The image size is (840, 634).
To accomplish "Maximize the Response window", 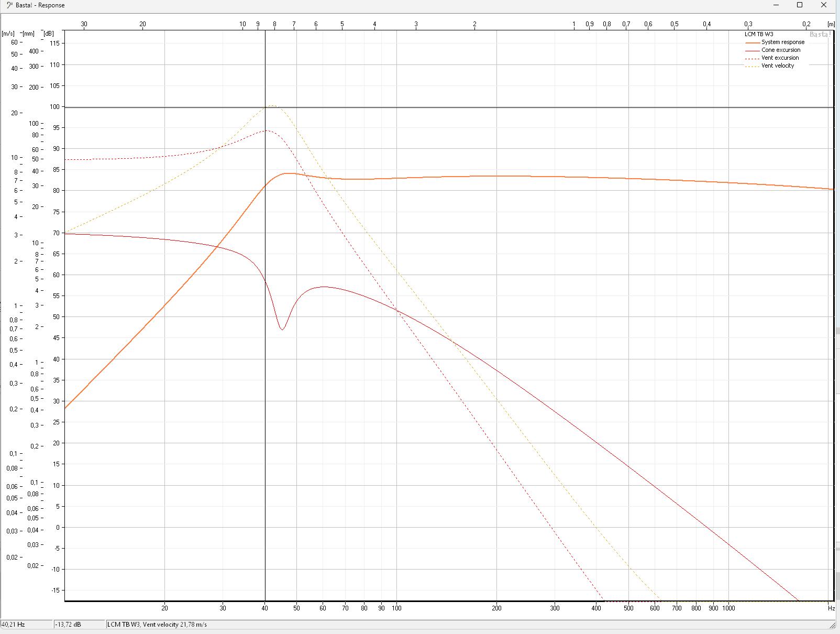I will pos(800,5).
